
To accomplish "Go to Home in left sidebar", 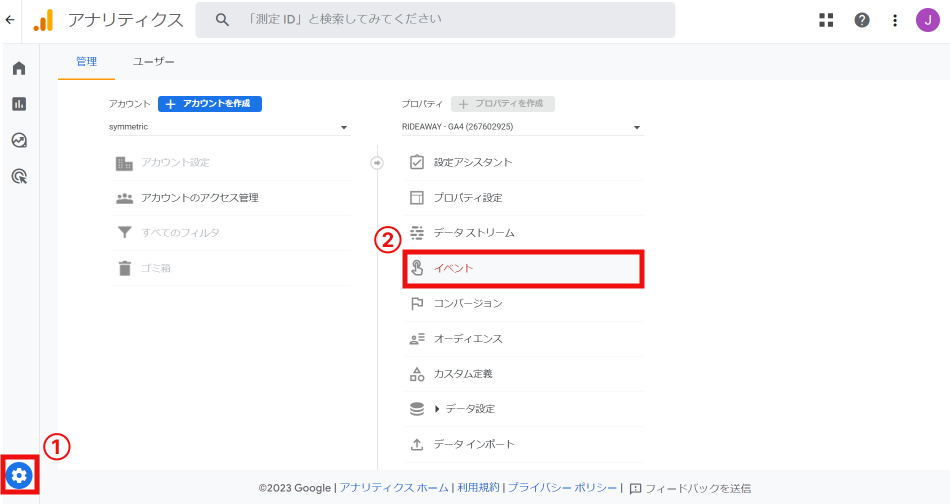I will [19, 68].
